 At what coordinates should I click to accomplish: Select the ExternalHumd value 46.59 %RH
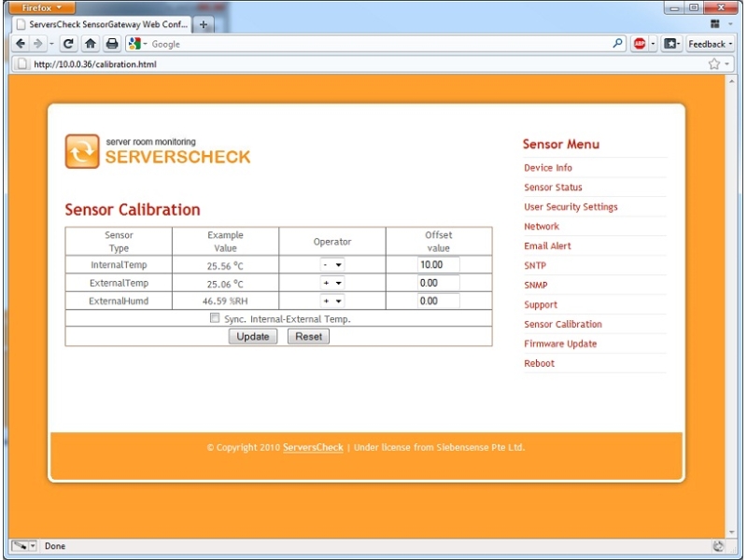[x=225, y=301]
